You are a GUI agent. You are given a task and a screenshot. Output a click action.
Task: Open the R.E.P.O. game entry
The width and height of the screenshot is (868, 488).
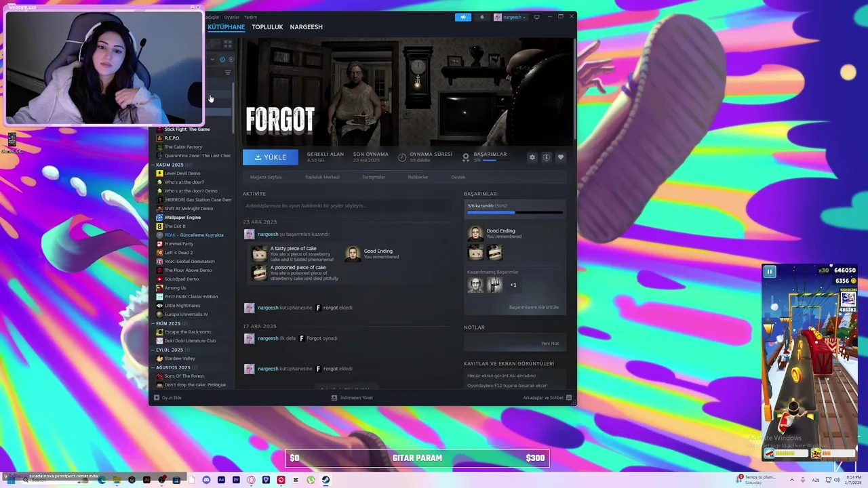pos(172,138)
